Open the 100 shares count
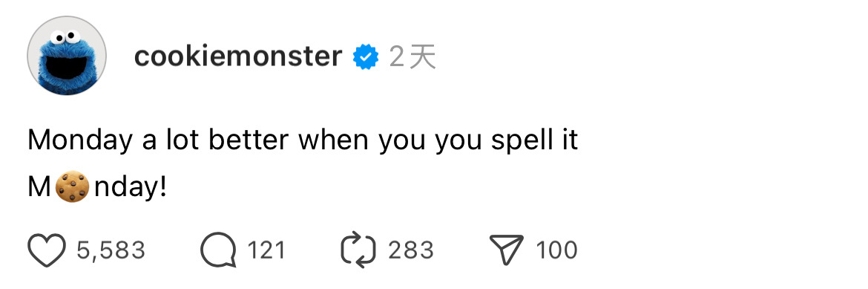This screenshot has height=289, width=868. [556, 250]
